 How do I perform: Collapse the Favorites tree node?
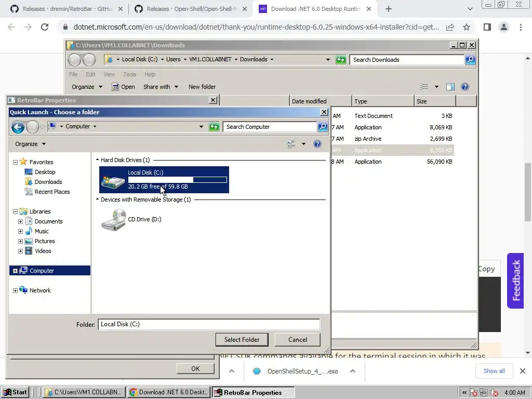point(15,162)
